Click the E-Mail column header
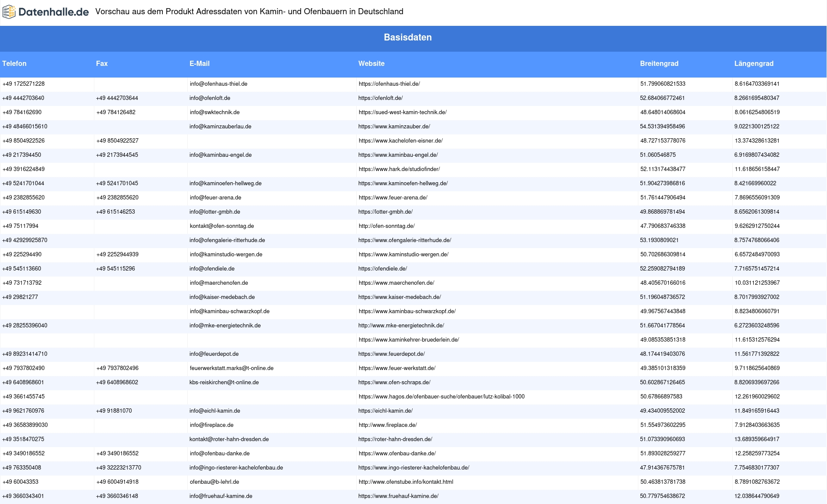This screenshot has height=504, width=827. point(199,63)
